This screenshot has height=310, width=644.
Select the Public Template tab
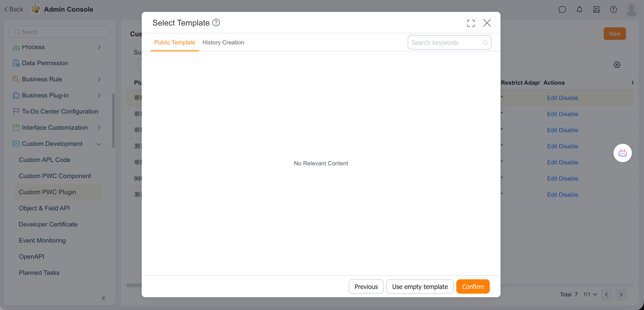coord(174,42)
